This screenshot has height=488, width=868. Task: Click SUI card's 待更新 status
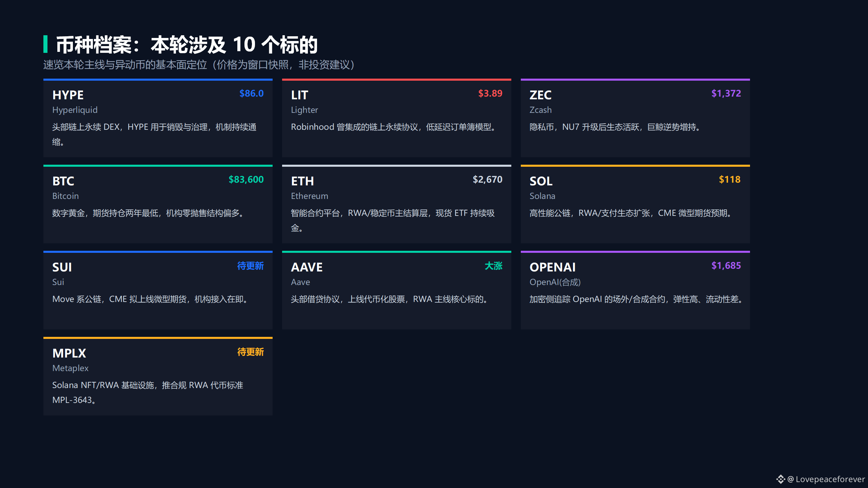250,266
